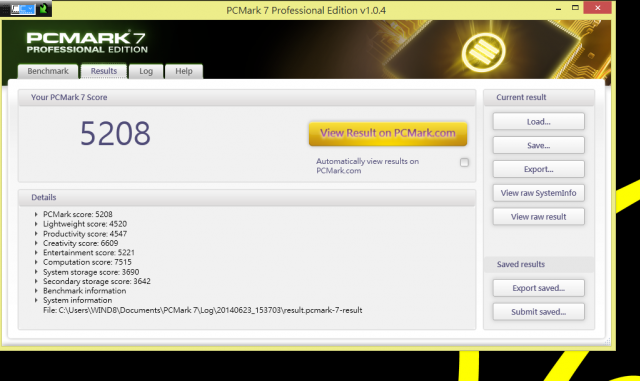Click the green arrow icon in the top-left overlay
640x381 pixels.
pyautogui.click(x=43, y=8)
